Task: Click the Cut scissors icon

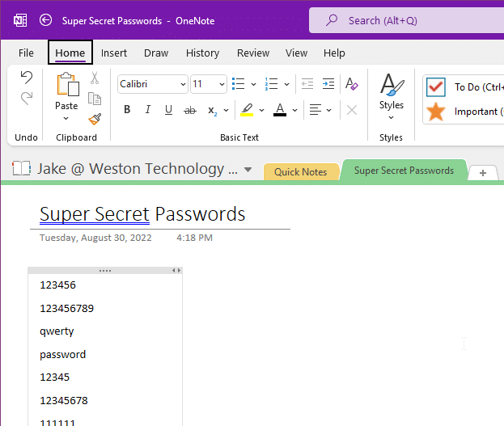Action: click(95, 78)
